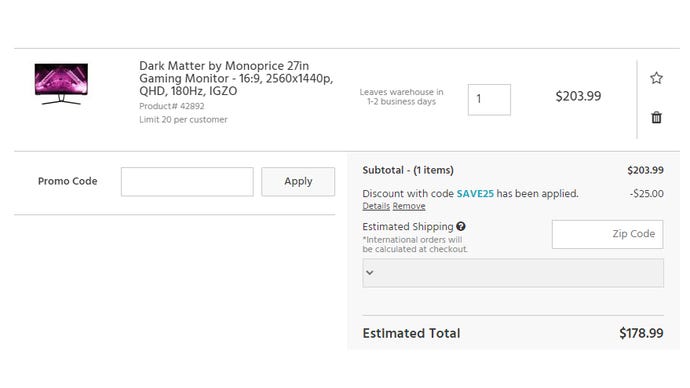Expand the shipping method dropdown
Viewport: 690px width, 388px height.
[x=513, y=273]
